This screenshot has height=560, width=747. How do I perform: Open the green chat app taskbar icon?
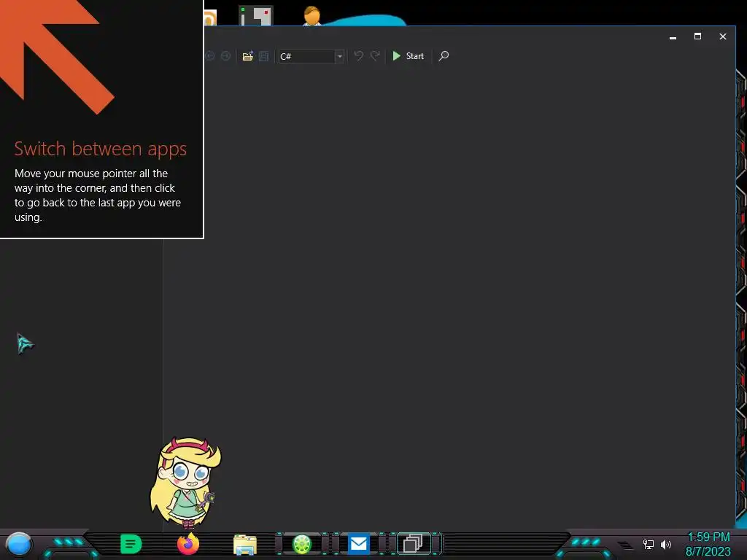coord(131,544)
